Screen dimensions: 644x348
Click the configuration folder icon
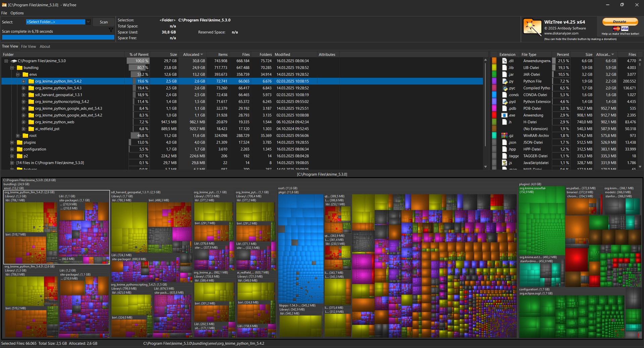point(19,149)
